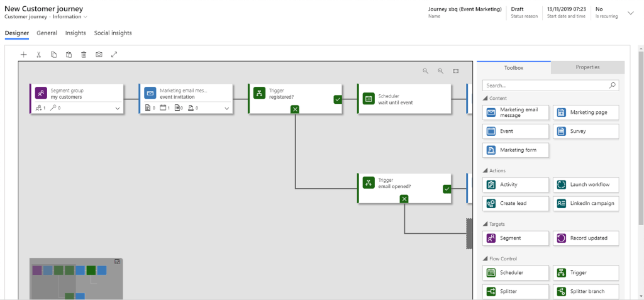This screenshot has height=300, width=644.
Task: Select the LinkedIn campaign toolbox tile
Action: click(x=586, y=203)
